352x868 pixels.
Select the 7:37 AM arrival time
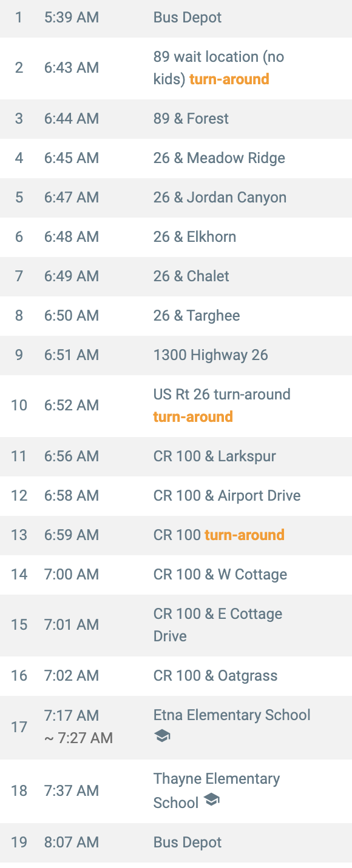pyautogui.click(x=72, y=791)
